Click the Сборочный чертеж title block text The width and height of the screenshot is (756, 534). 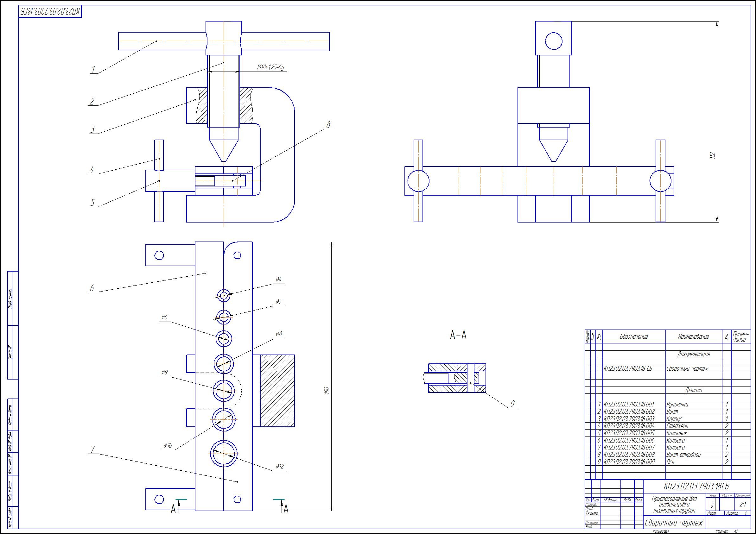(x=674, y=523)
